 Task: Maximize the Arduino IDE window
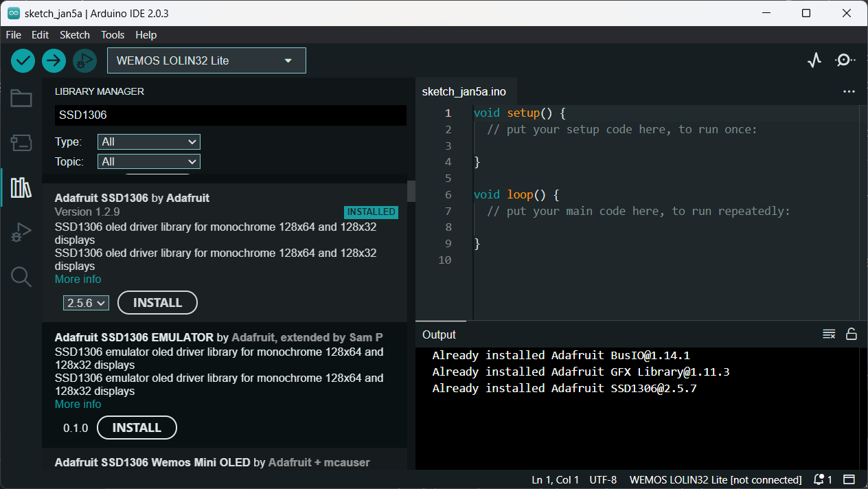pos(807,13)
